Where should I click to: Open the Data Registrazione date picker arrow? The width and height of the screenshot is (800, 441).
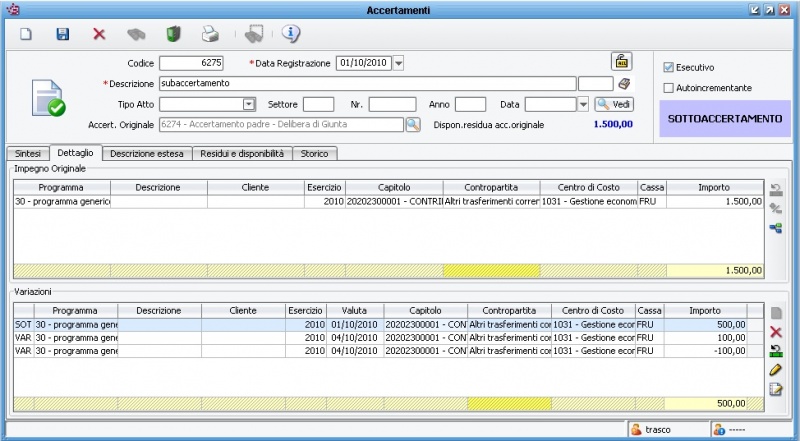(398, 63)
